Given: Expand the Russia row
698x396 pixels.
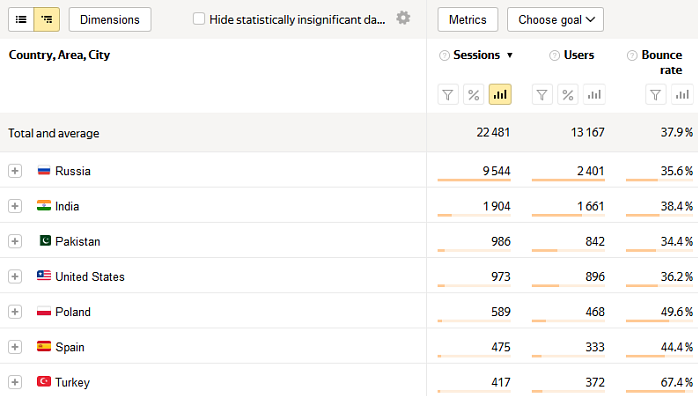Looking at the screenshot, I should coord(15,171).
